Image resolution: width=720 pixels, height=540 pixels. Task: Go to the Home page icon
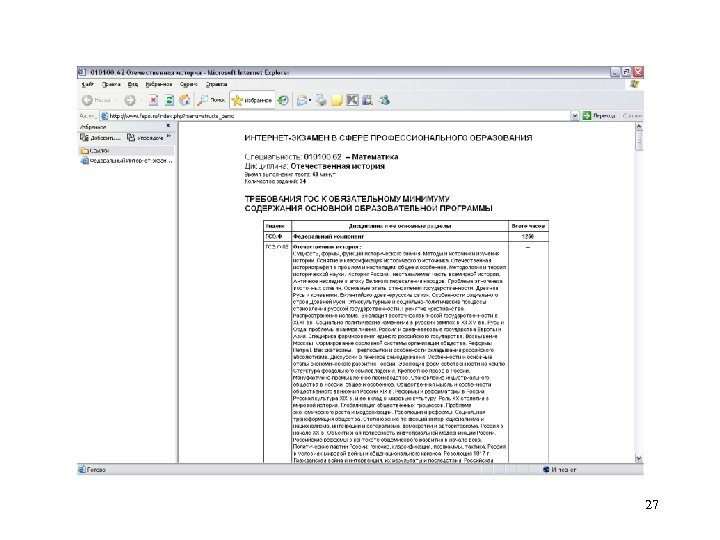click(185, 100)
